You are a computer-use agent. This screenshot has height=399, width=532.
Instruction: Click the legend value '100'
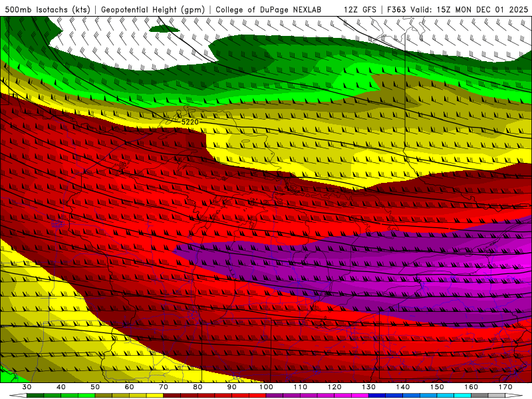click(266, 387)
